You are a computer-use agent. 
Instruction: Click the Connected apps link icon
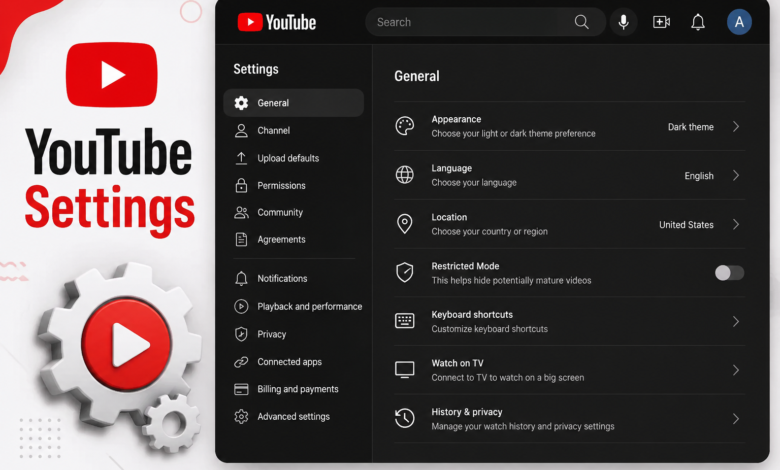[241, 362]
